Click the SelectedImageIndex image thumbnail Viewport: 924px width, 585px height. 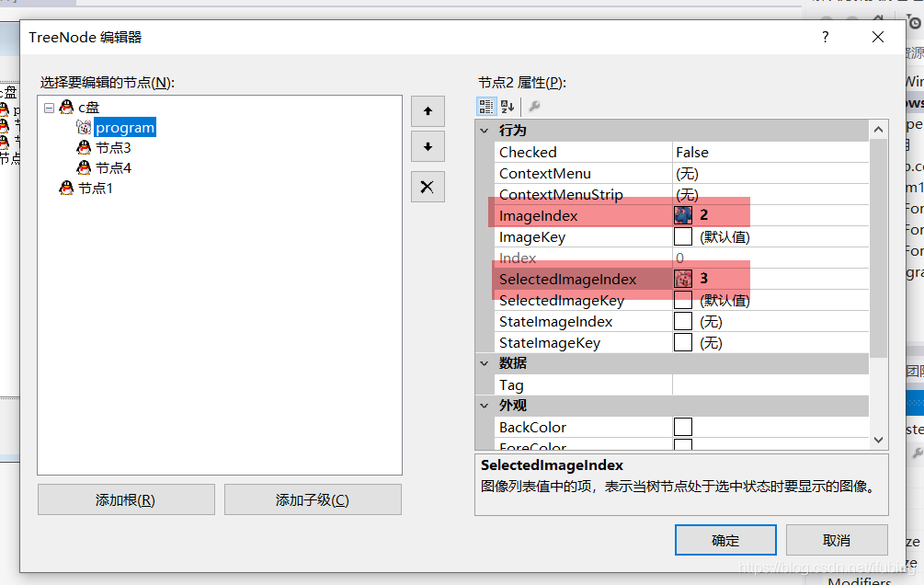click(x=683, y=279)
